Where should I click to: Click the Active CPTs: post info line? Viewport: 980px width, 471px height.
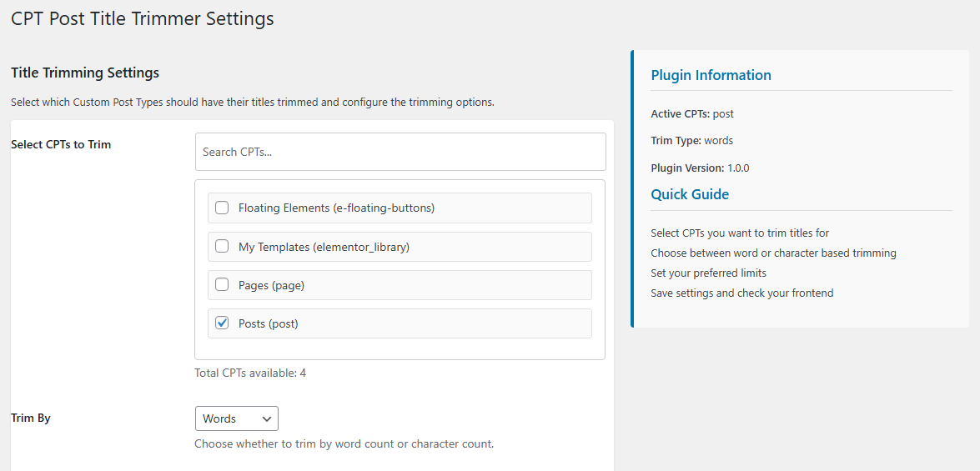(692, 114)
